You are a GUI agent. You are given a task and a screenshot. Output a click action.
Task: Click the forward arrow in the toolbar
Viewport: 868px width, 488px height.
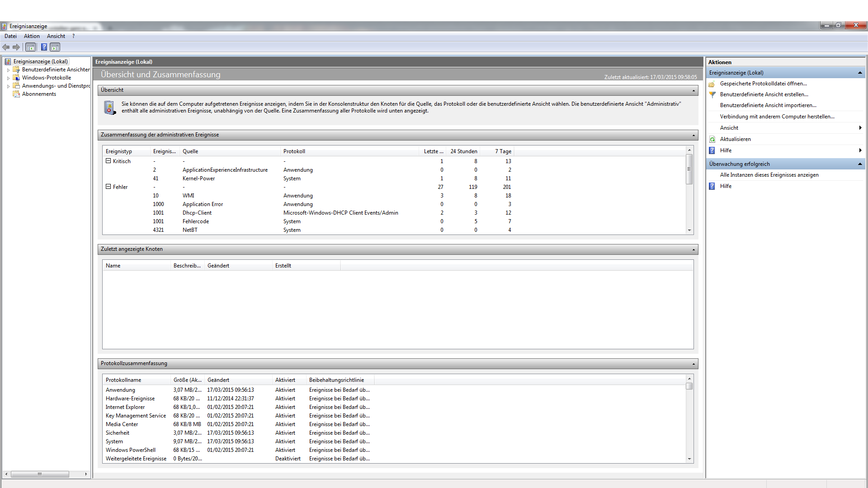point(16,47)
